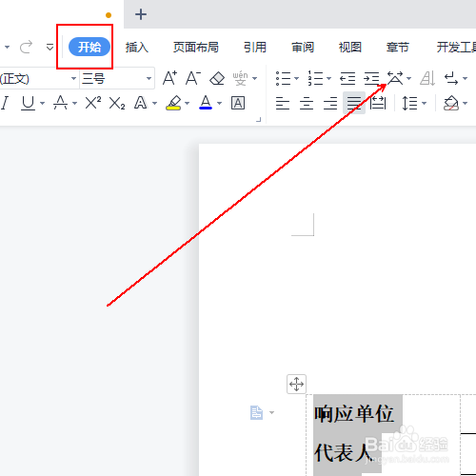
Task: Click the Chinese layout adjust-width icon
Action: pyautogui.click(x=395, y=78)
